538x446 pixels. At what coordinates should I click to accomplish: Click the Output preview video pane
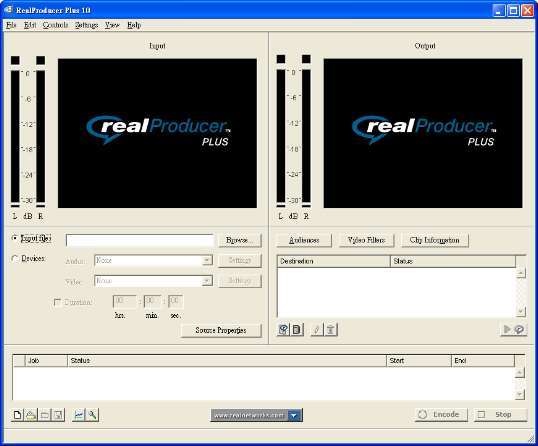[x=423, y=133]
